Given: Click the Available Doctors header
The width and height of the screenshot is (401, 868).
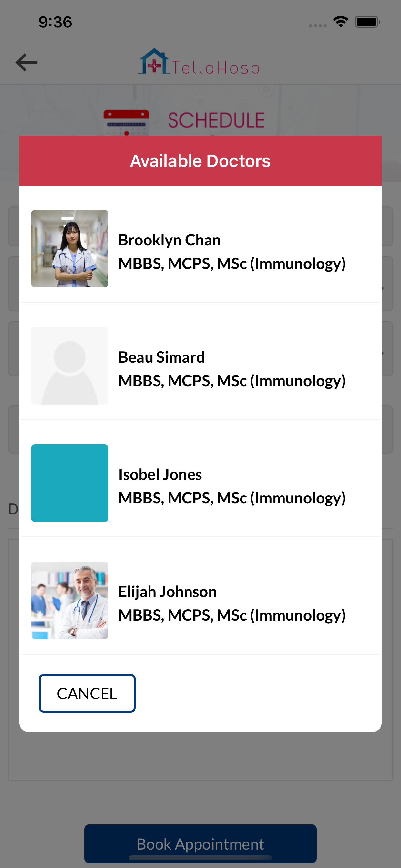Looking at the screenshot, I should click(x=200, y=161).
